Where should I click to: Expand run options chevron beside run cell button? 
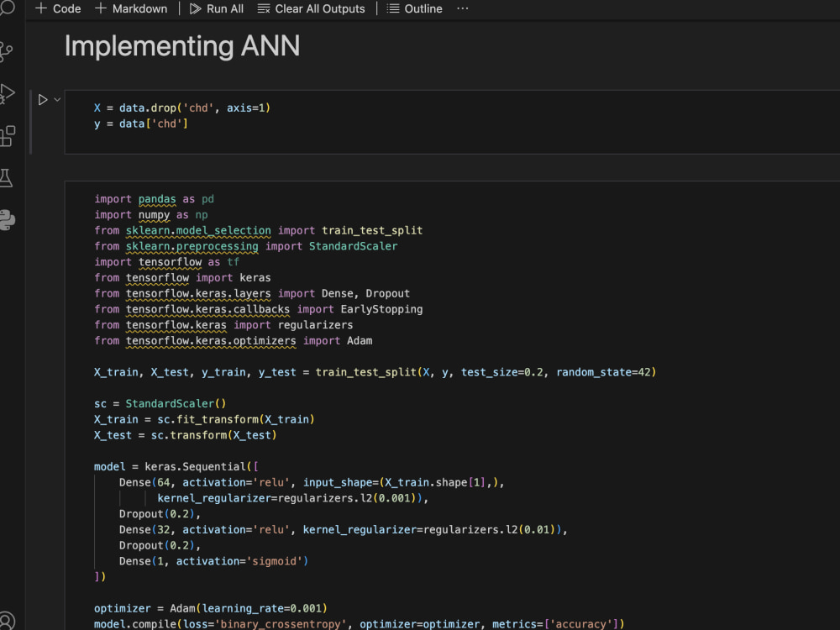tap(57, 100)
